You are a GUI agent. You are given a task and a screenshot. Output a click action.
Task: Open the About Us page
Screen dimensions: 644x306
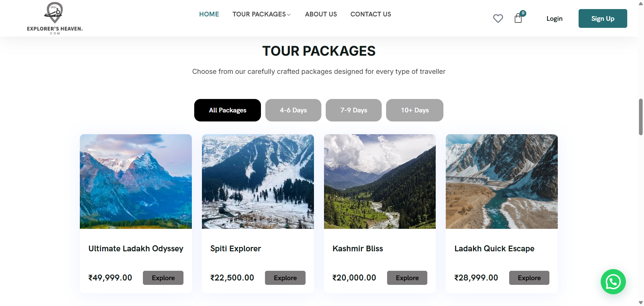click(x=321, y=14)
